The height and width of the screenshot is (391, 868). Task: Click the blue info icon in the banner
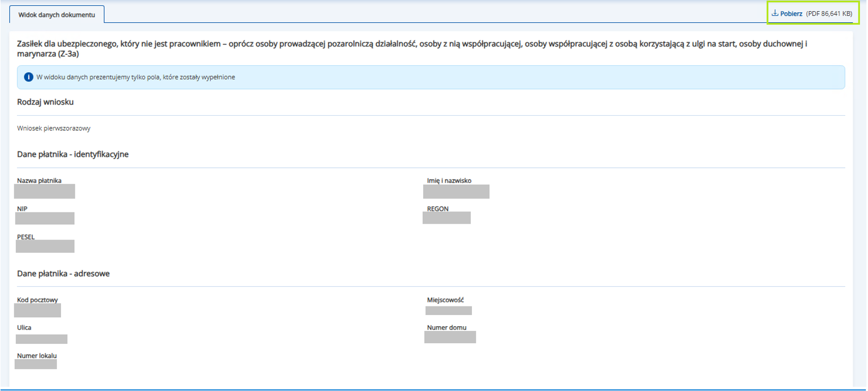click(29, 77)
